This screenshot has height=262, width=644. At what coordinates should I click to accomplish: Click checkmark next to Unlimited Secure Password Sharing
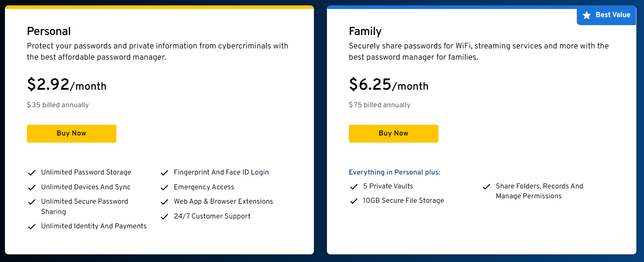(32, 202)
